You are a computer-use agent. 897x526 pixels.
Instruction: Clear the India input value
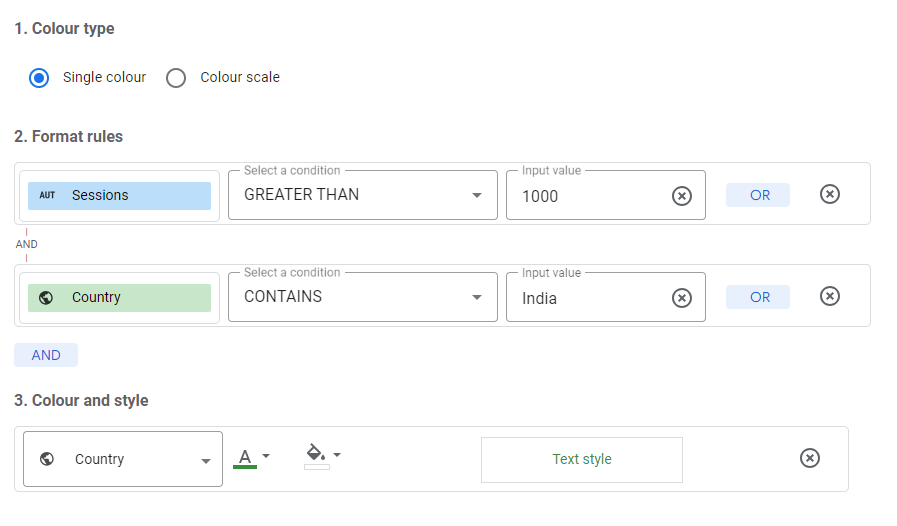click(681, 298)
